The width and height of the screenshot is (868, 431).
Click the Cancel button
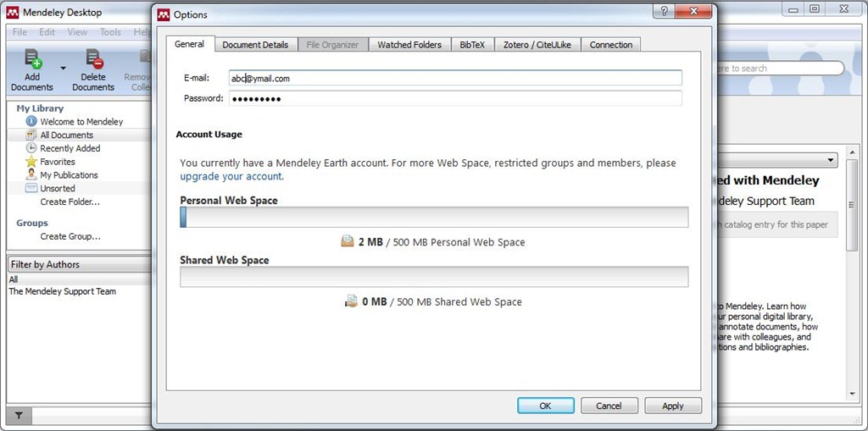pos(609,406)
